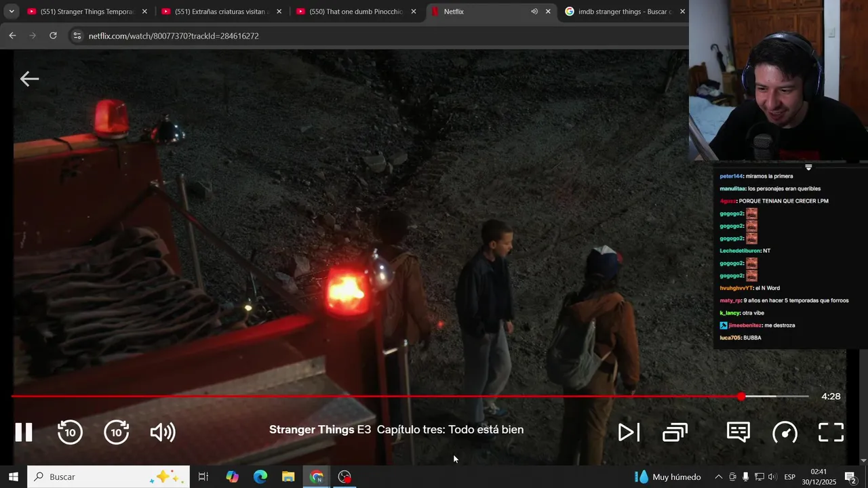Open the system volume tray icon

click(x=772, y=476)
